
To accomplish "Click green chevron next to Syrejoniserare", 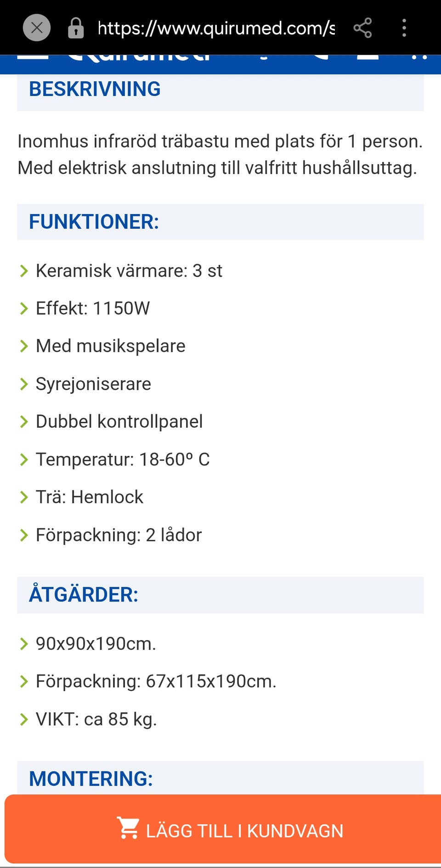I will click(x=24, y=384).
